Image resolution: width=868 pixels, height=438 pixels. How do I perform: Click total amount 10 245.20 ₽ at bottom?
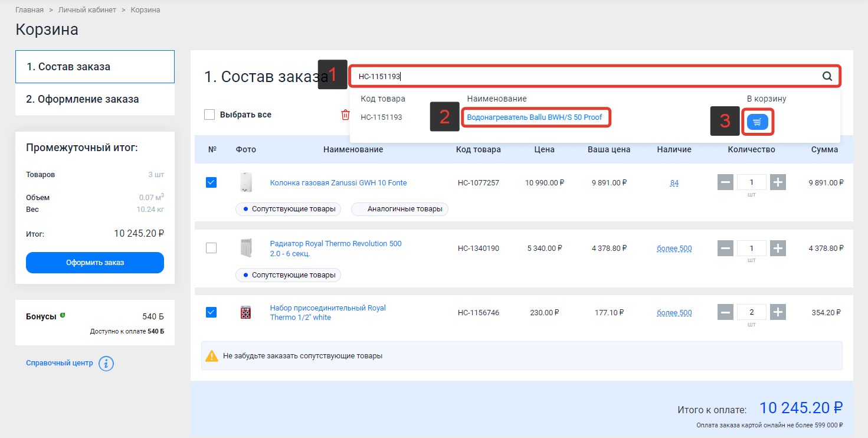[x=801, y=408]
